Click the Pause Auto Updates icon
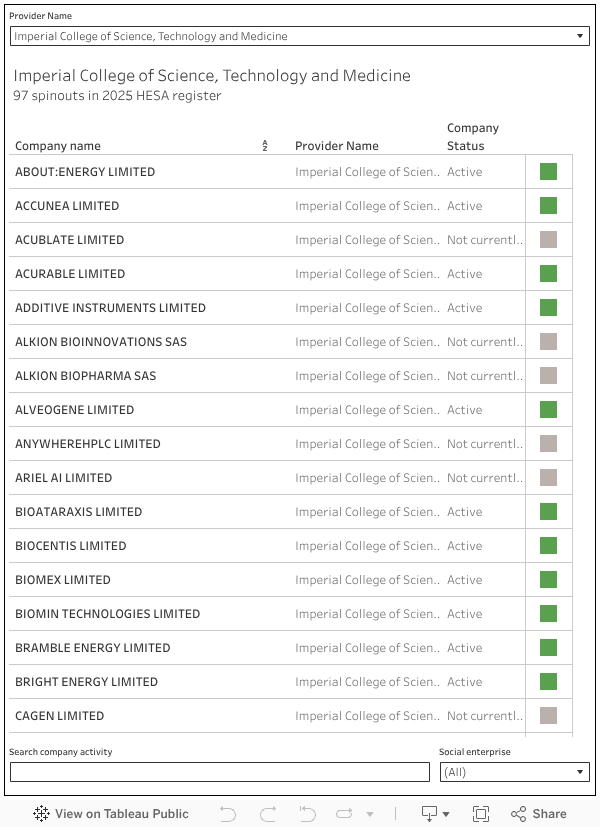600x827 pixels. point(345,814)
